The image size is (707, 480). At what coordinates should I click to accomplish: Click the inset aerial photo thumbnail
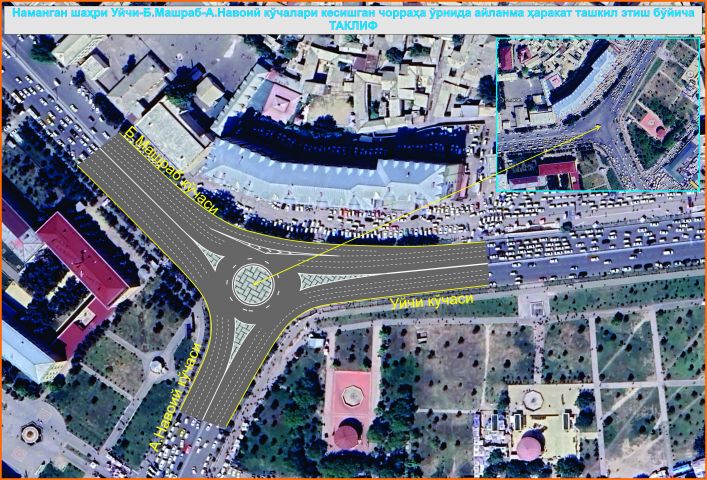click(x=598, y=114)
